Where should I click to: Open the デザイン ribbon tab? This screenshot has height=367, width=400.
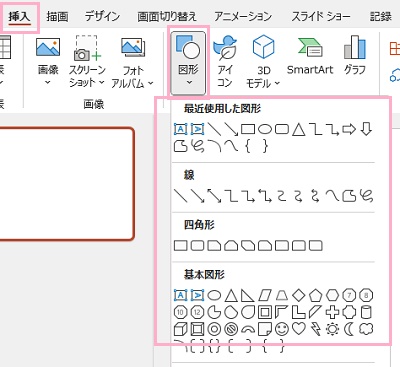pos(102,16)
